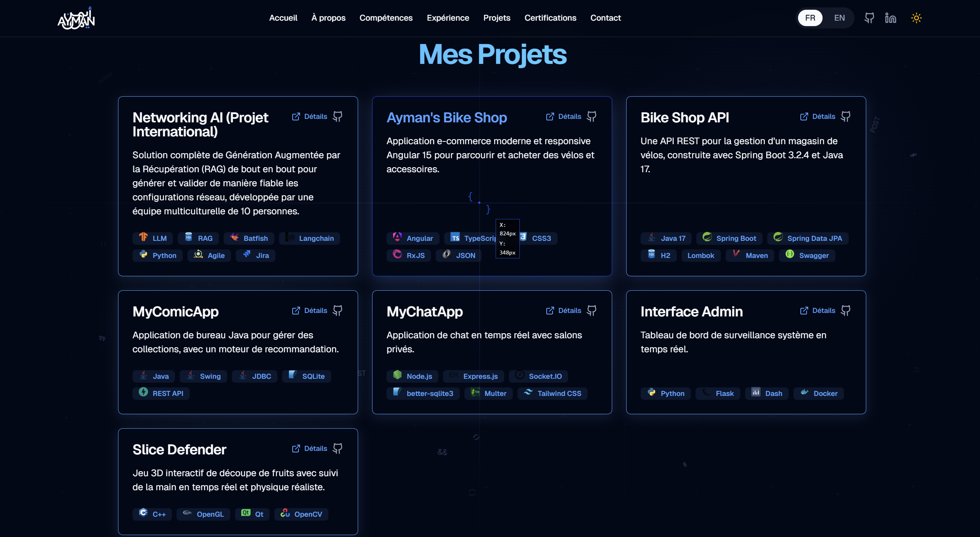Open the Projets navigation item
The height and width of the screenshot is (537, 980).
click(497, 18)
